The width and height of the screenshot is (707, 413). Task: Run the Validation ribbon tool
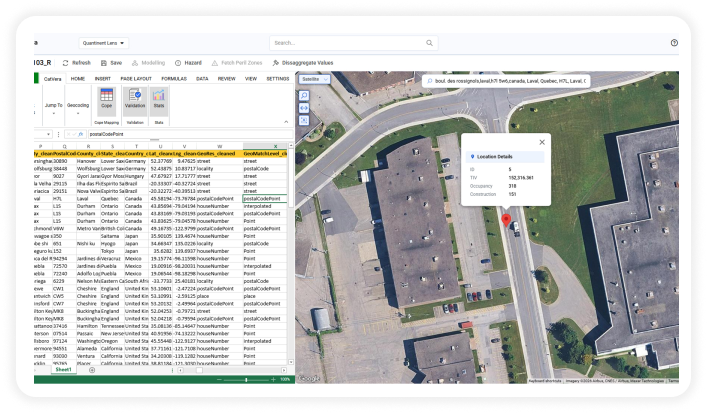click(x=135, y=101)
